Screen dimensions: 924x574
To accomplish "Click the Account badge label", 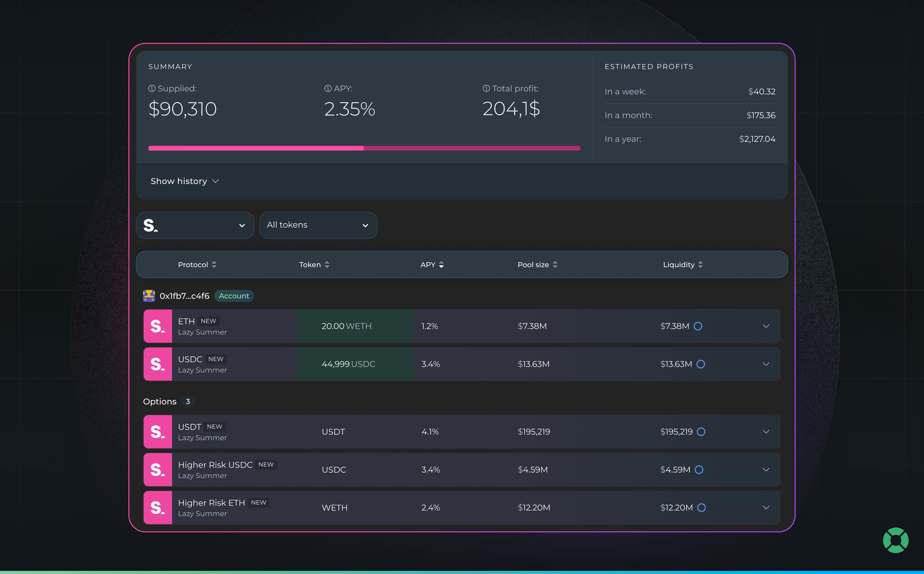I will (x=234, y=296).
